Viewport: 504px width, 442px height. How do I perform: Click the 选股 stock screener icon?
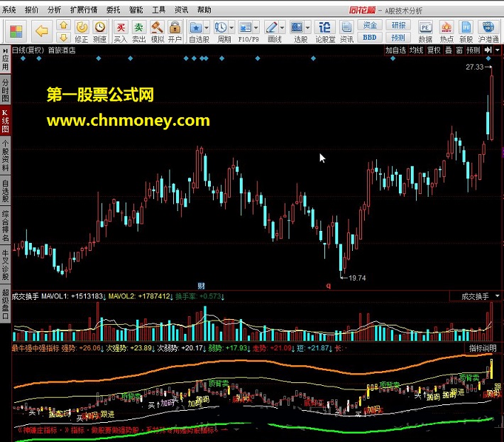297,27
